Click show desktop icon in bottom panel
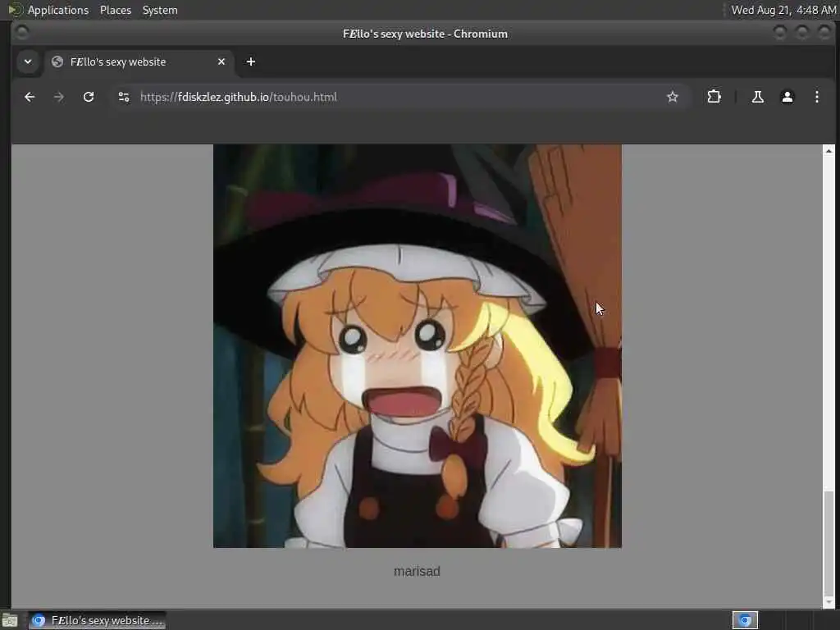This screenshot has height=630, width=840. tap(10, 621)
